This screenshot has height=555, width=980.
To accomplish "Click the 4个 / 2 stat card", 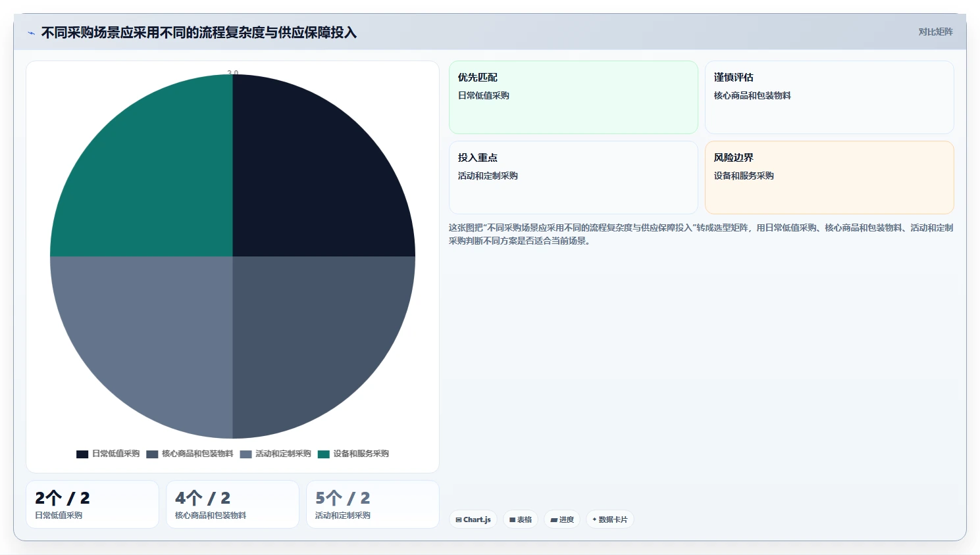I will (x=232, y=504).
